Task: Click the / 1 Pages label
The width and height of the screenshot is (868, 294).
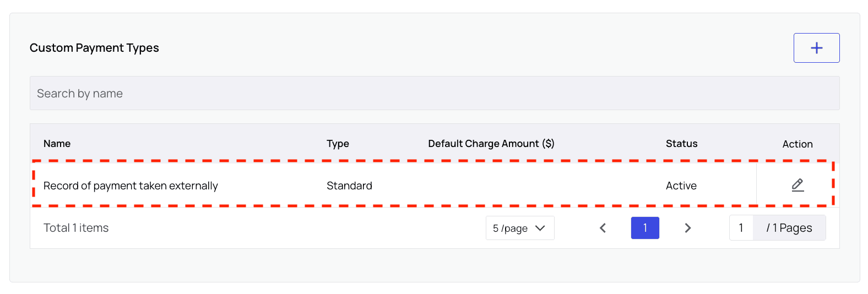Action: (789, 228)
